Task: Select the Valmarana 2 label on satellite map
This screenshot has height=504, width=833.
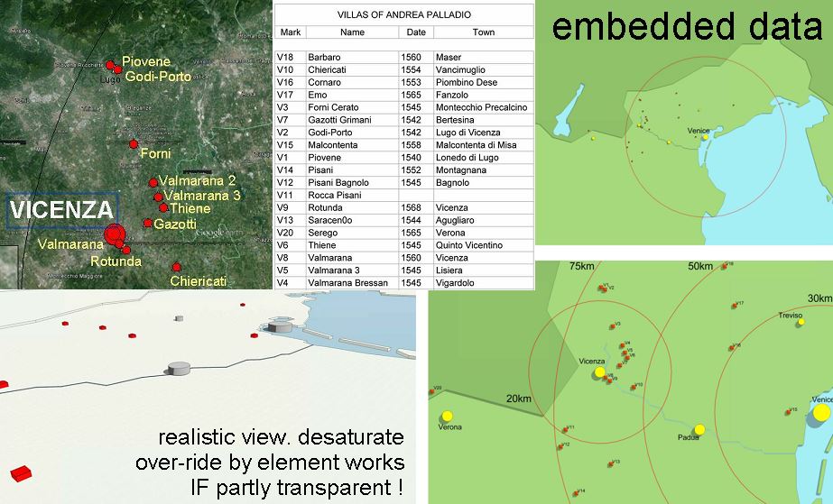Action: pos(197,180)
